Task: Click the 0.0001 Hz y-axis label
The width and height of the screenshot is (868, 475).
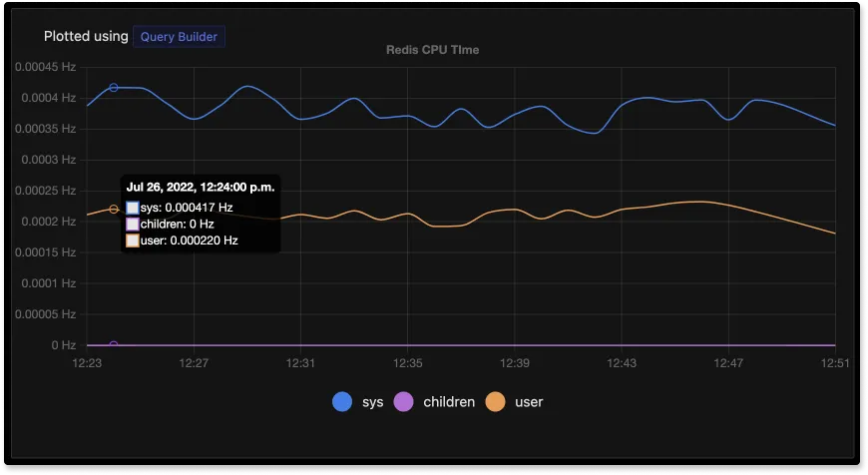Action: 49,283
